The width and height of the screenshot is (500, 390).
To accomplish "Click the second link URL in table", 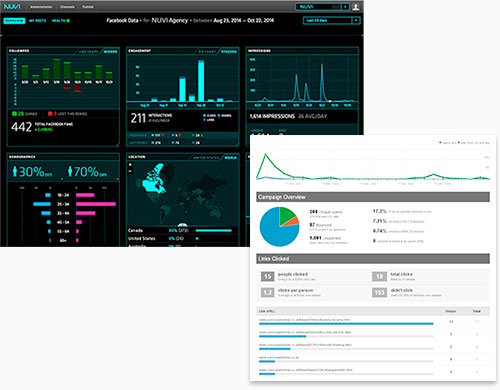I will point(305,332).
